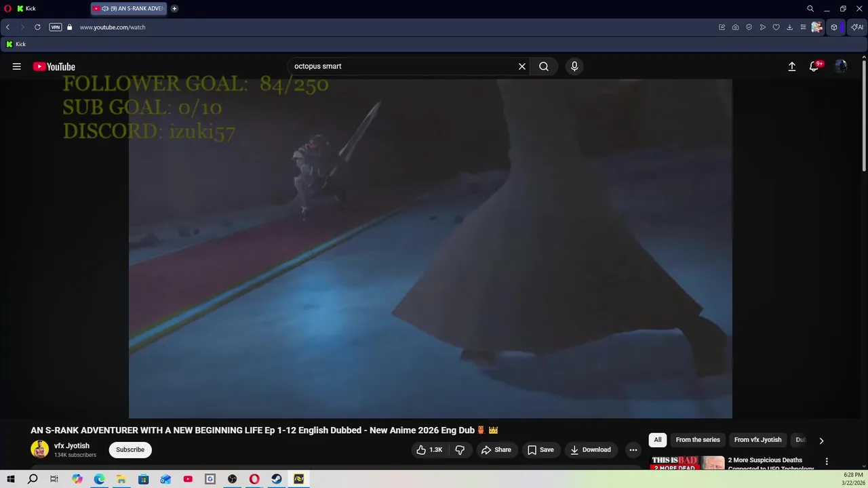Open Task View on the taskbar
Viewport: 868px width, 488px height.
click(x=54, y=479)
